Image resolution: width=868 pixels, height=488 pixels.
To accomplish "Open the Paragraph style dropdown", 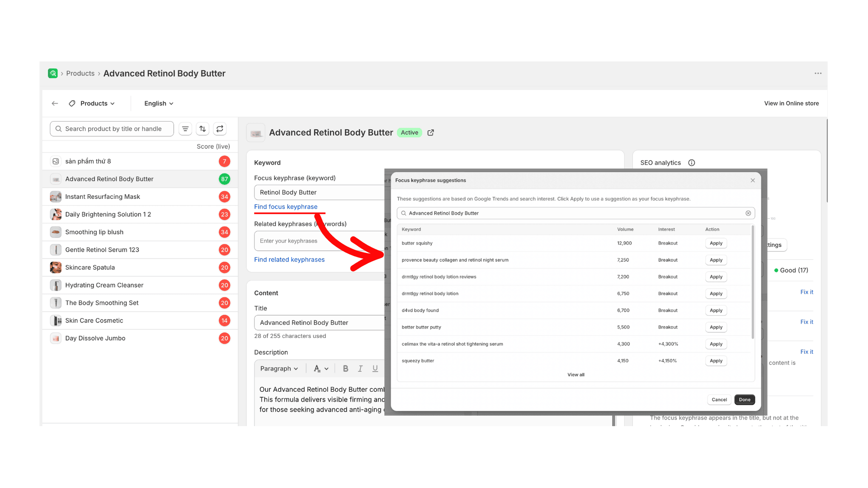I will click(x=279, y=369).
